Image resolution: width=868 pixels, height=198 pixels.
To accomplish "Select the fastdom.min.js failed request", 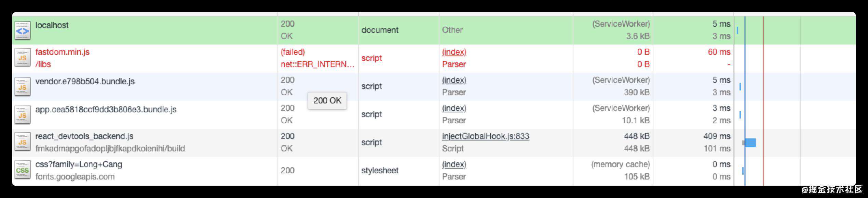I will [63, 52].
